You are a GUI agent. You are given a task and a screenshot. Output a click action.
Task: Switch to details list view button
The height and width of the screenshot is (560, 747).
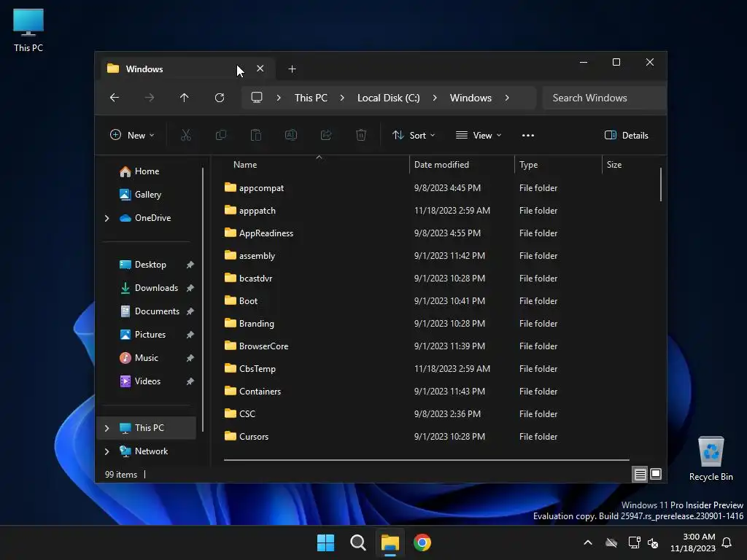coord(640,474)
